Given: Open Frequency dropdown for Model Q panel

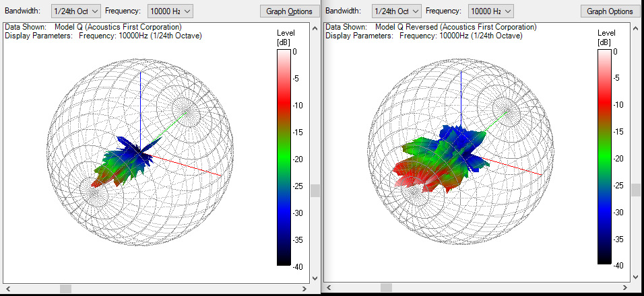Looking at the screenshot, I should (170, 11).
